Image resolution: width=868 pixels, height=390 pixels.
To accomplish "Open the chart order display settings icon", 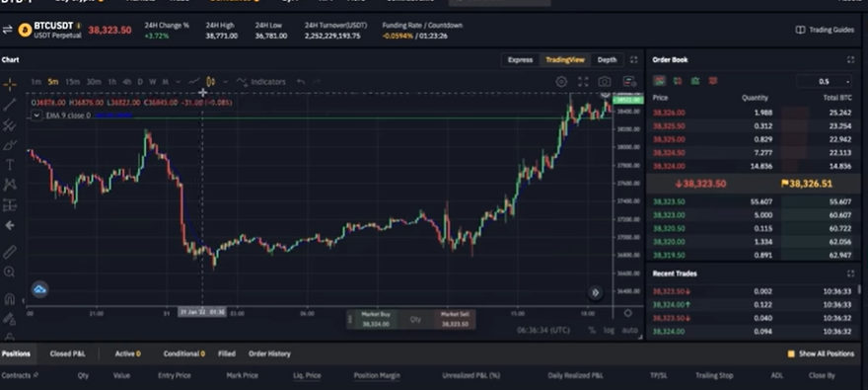I will pyautogui.click(x=629, y=82).
